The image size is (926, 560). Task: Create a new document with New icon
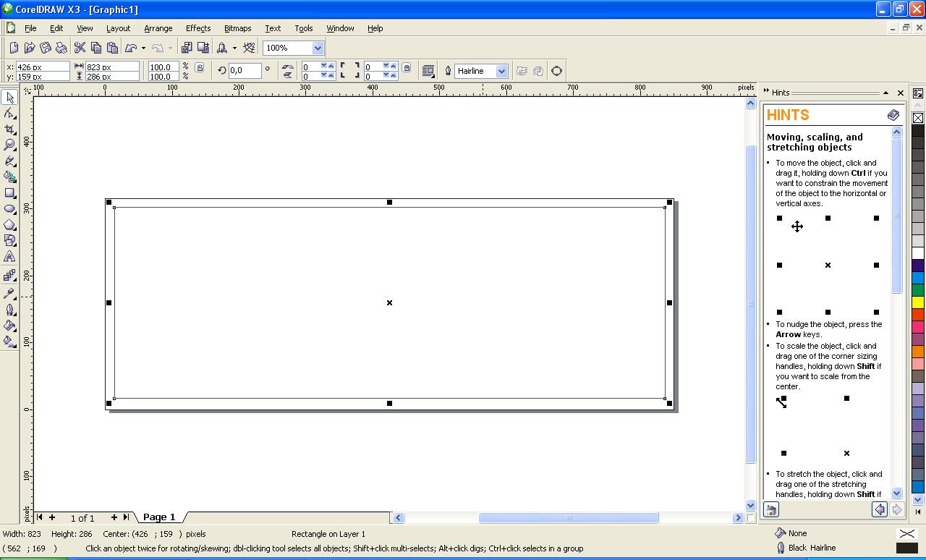tap(14, 48)
